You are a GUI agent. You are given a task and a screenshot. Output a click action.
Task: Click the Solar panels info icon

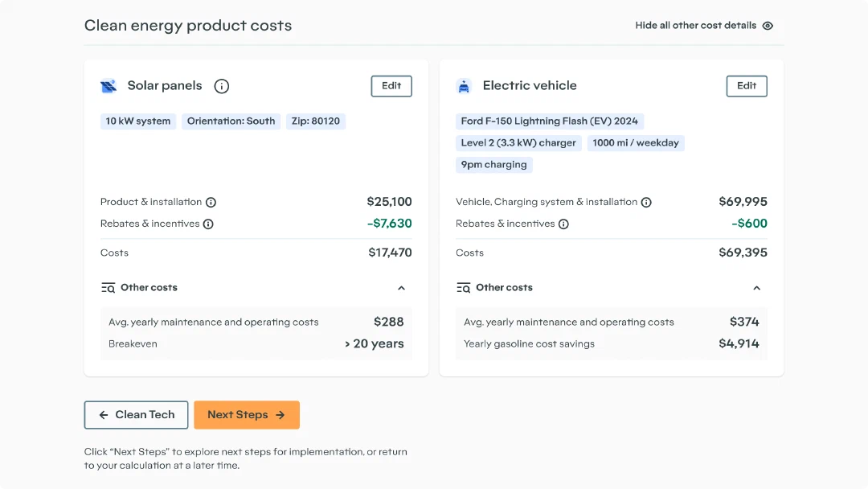[222, 86]
